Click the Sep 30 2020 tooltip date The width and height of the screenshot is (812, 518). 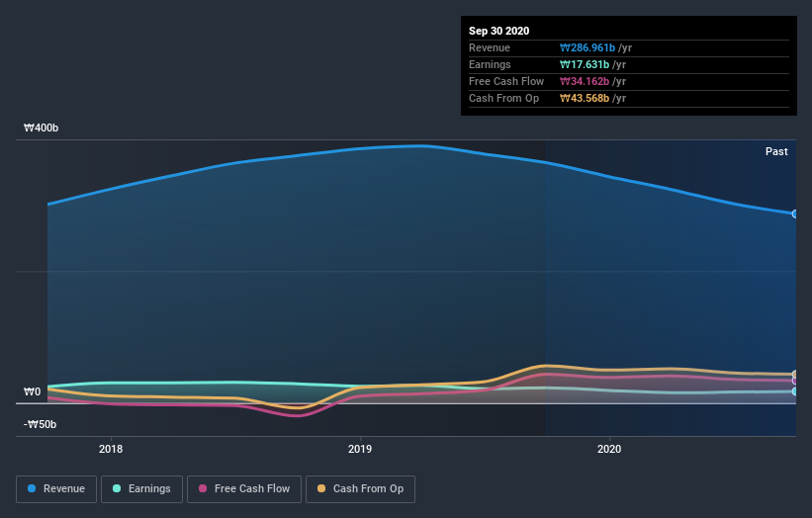(498, 31)
